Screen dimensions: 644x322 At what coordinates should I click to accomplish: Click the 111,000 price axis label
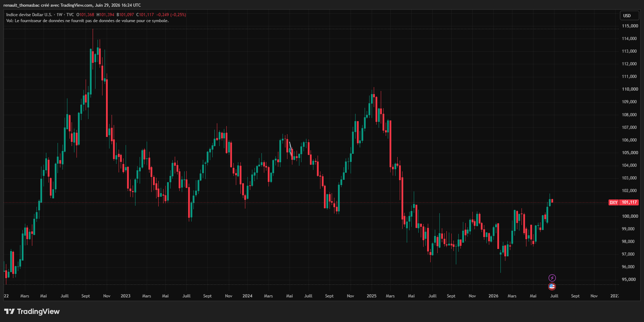pyautogui.click(x=629, y=77)
